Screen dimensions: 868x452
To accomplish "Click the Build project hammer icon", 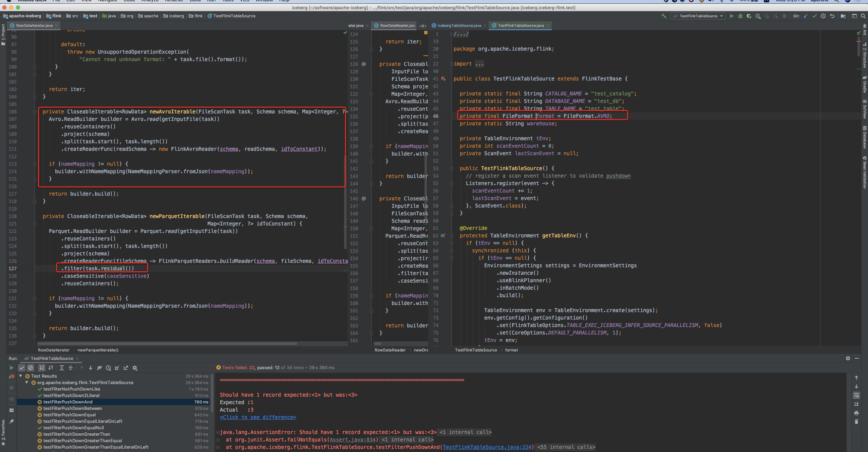I will click(664, 16).
